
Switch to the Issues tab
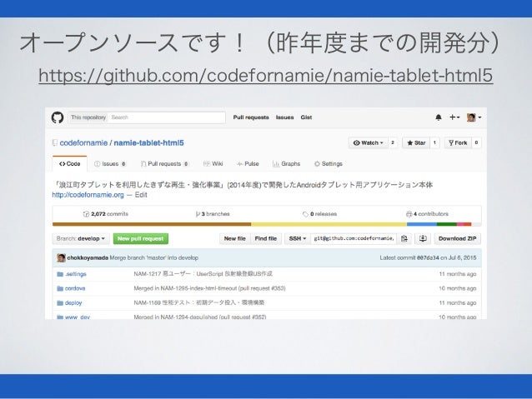(110, 164)
